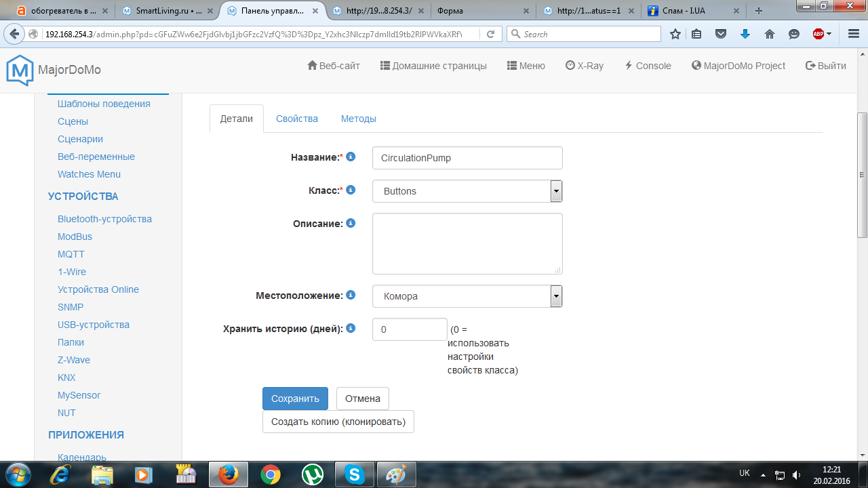Switch to the Свойства tab
868x488 pixels.
click(297, 119)
